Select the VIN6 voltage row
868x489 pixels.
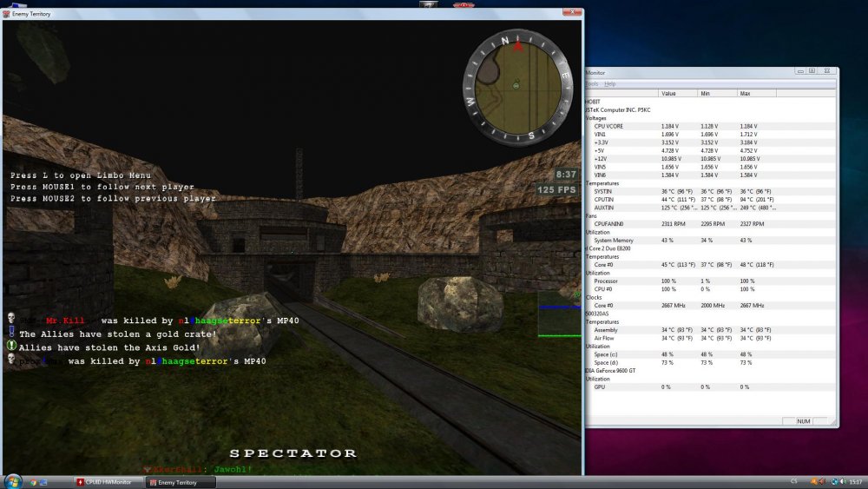click(x=710, y=175)
